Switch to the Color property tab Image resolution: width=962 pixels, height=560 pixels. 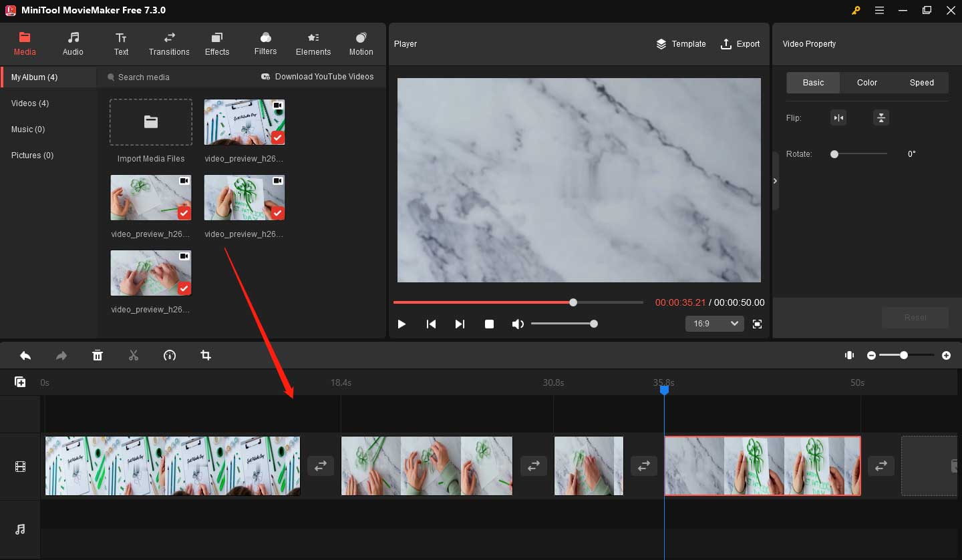867,82
